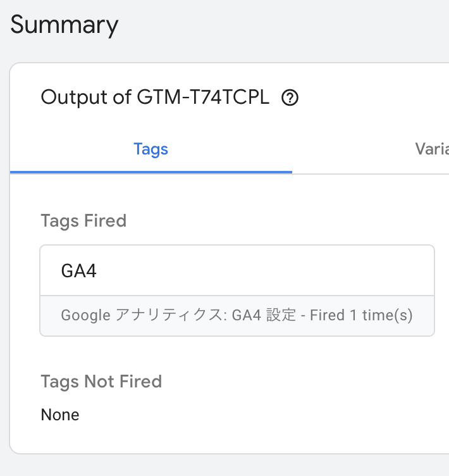Click the "Fired 1 time(s)" tag details row
Image resolution: width=449 pixels, height=476 pixels.
tap(237, 315)
